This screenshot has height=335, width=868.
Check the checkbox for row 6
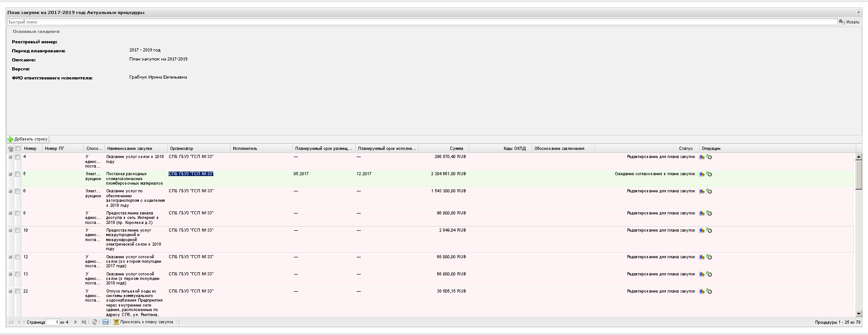point(18,191)
